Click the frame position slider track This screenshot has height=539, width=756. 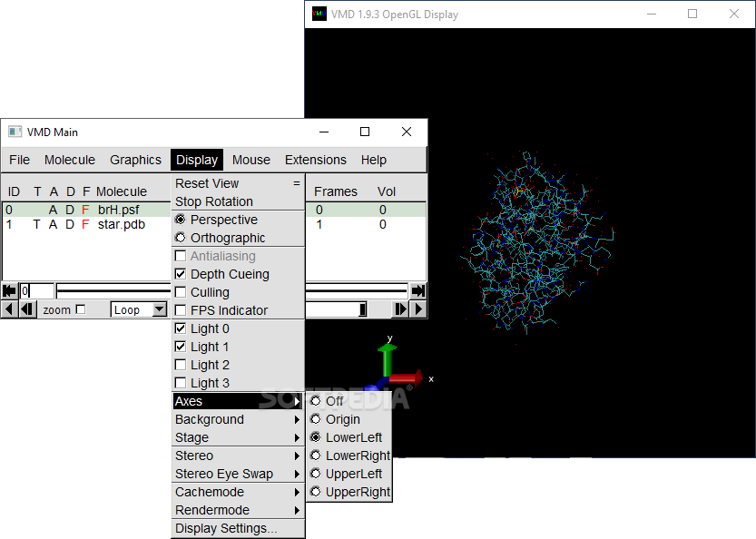pyautogui.click(x=231, y=290)
